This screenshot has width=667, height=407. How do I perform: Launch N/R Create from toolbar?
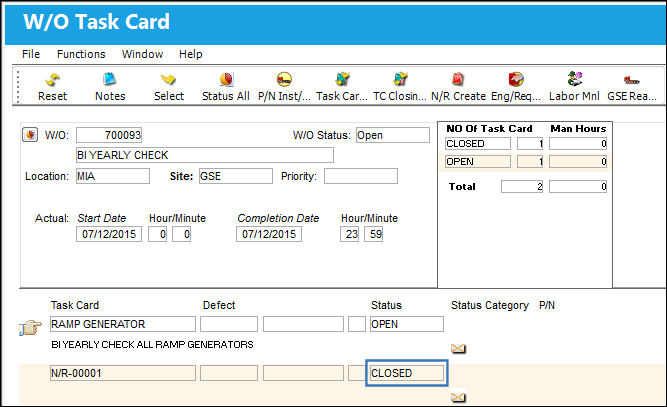[458, 79]
